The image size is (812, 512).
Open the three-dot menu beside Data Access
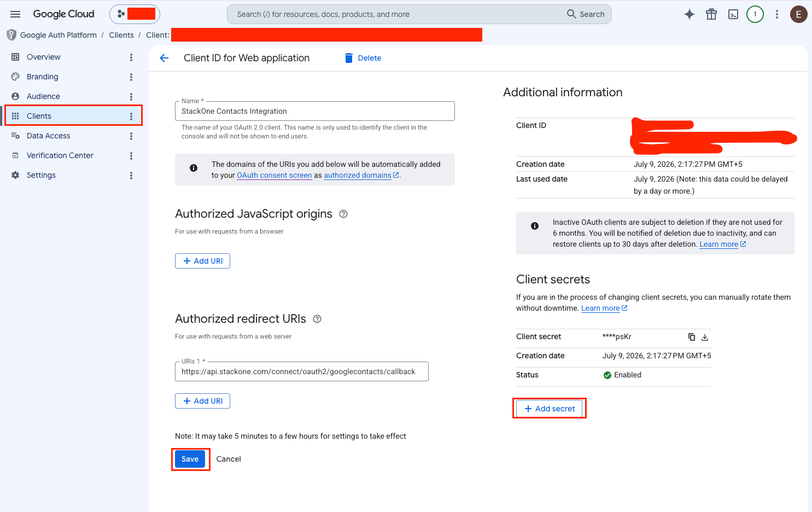131,136
